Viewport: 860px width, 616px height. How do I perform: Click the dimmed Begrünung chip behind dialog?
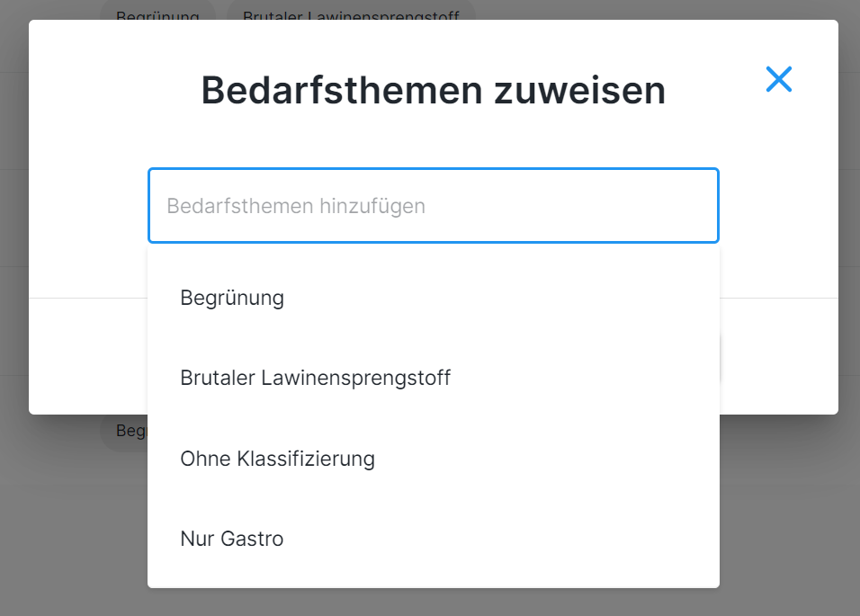click(157, 13)
